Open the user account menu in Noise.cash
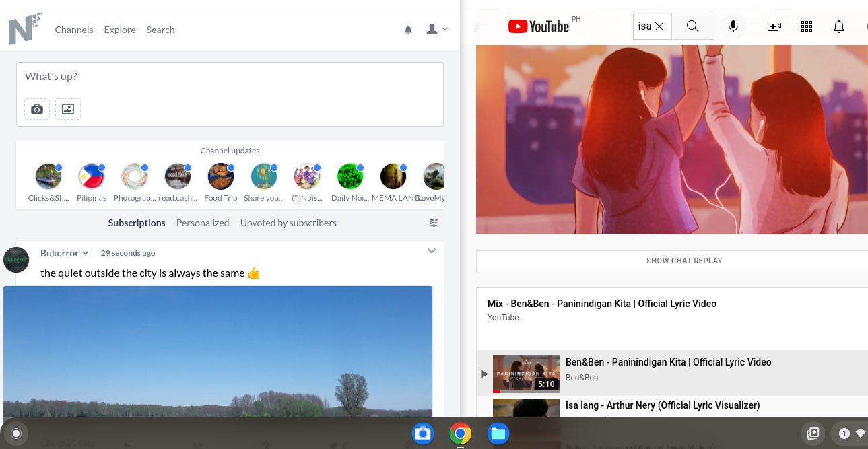This screenshot has height=449, width=868. tap(437, 29)
